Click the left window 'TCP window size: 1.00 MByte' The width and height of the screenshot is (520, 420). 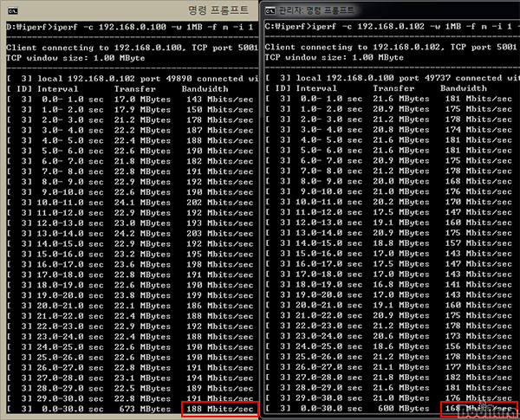75,58
